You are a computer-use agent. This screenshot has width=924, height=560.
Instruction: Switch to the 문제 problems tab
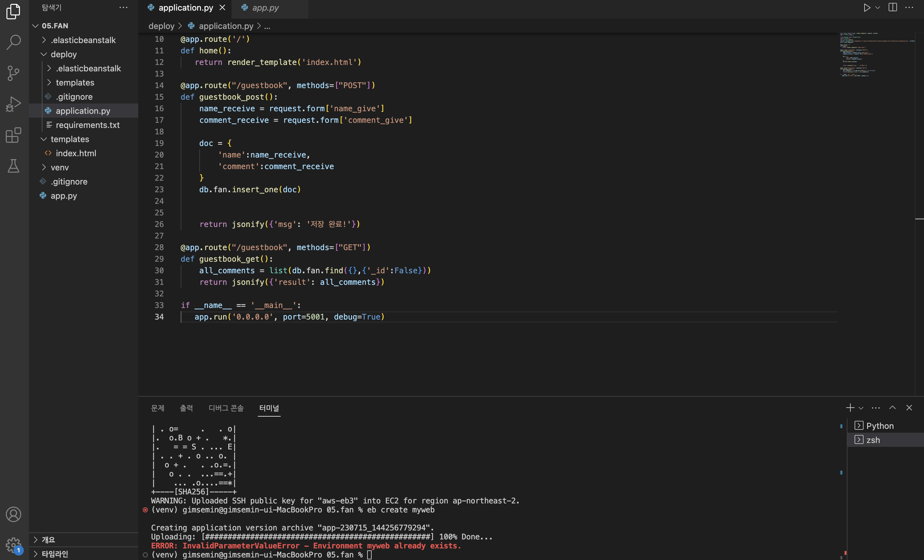[158, 408]
